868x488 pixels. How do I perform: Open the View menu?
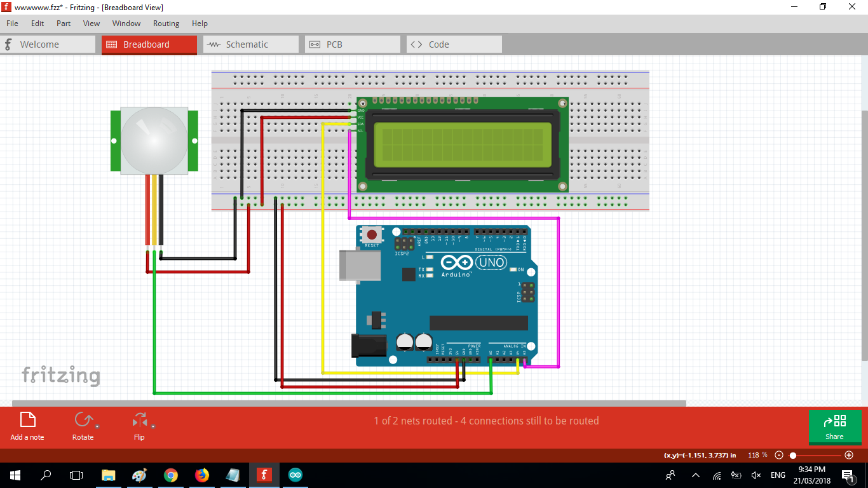(92, 24)
